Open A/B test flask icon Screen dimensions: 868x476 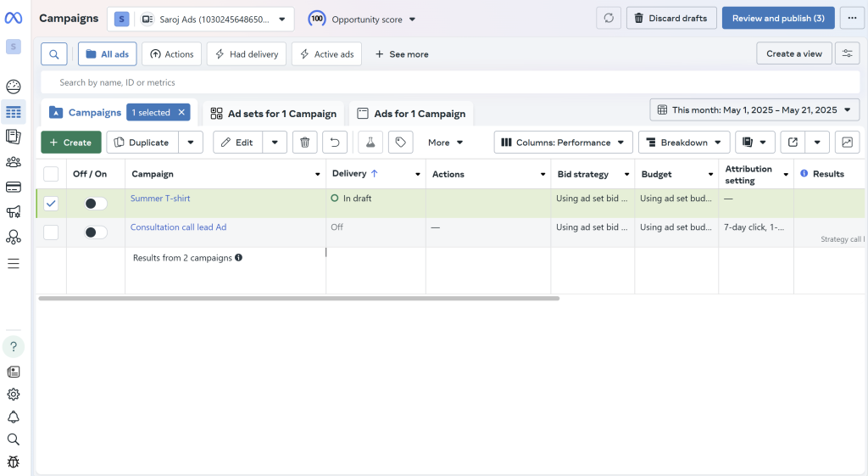click(x=370, y=143)
